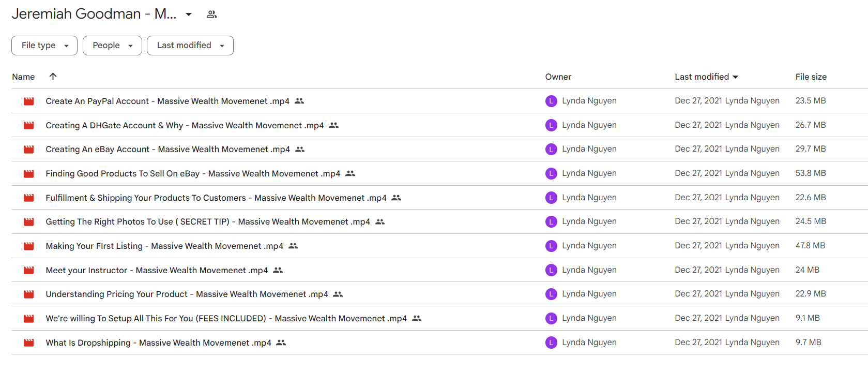This screenshot has height=371, width=868.
Task: Click the Jeremiah Goodman folder title
Action: click(94, 14)
